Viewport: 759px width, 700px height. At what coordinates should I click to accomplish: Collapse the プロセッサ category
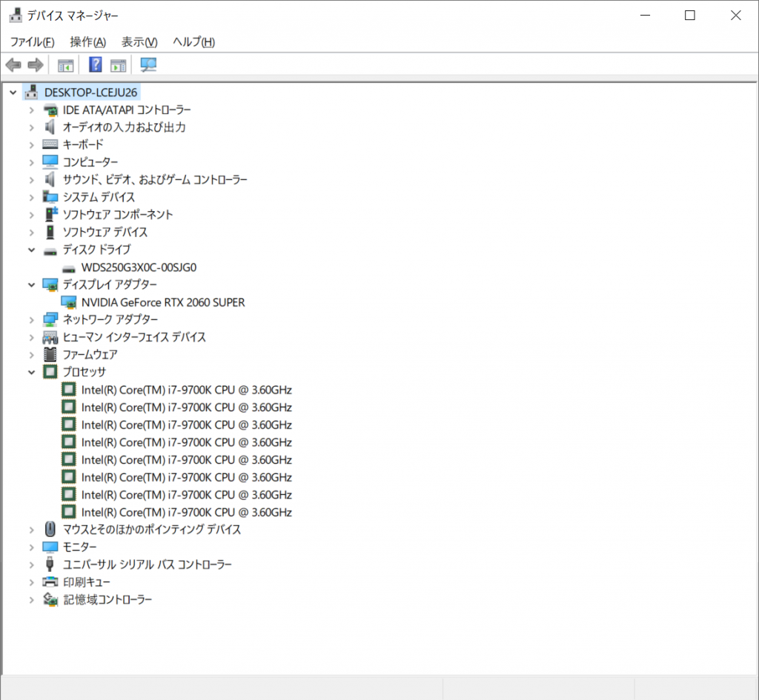pyautogui.click(x=31, y=373)
